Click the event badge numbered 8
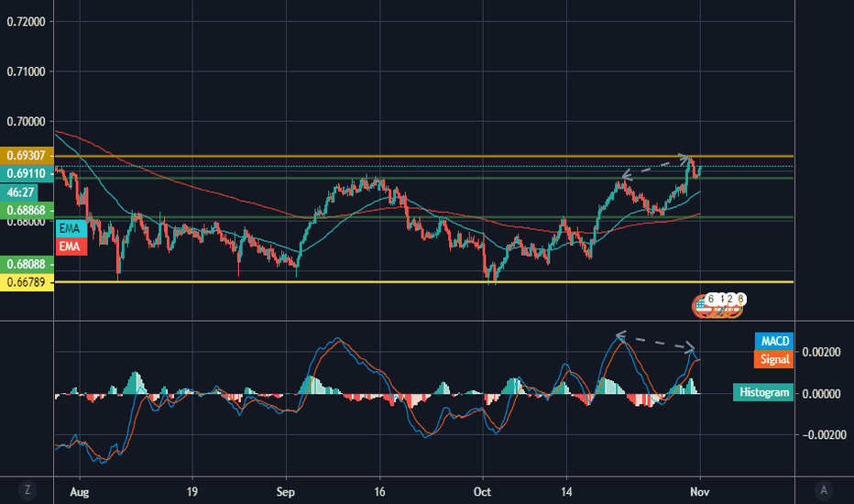 [x=740, y=299]
